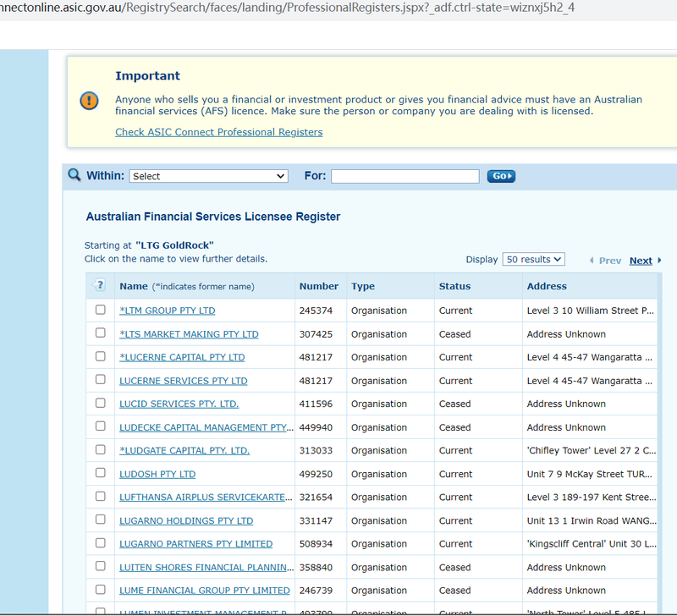This screenshot has width=677, height=616.
Task: Open the Within Select dropdown
Action: pos(208,176)
